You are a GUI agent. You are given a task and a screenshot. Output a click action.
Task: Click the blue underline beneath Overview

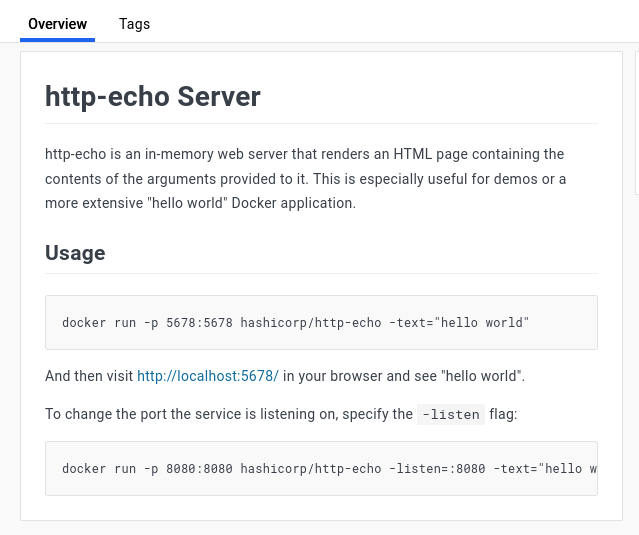(57, 40)
